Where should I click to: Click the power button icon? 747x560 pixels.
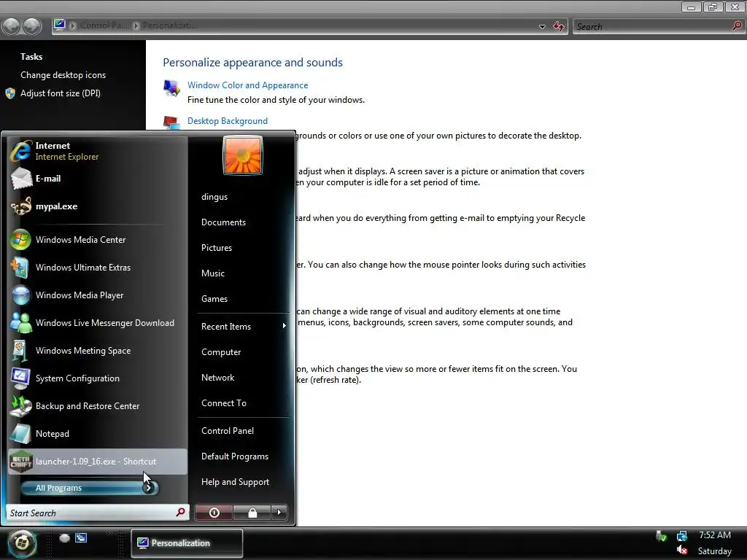pos(214,513)
